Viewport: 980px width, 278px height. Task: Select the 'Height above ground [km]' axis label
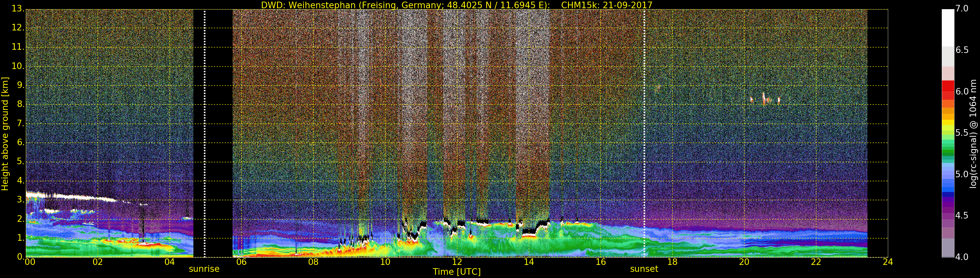pos(5,134)
